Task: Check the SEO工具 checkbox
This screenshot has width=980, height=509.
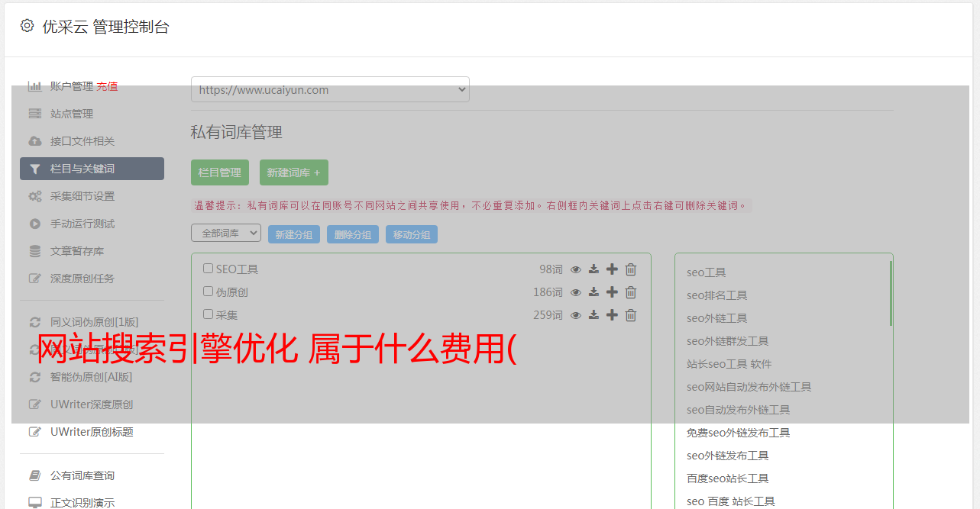Action: (x=208, y=269)
